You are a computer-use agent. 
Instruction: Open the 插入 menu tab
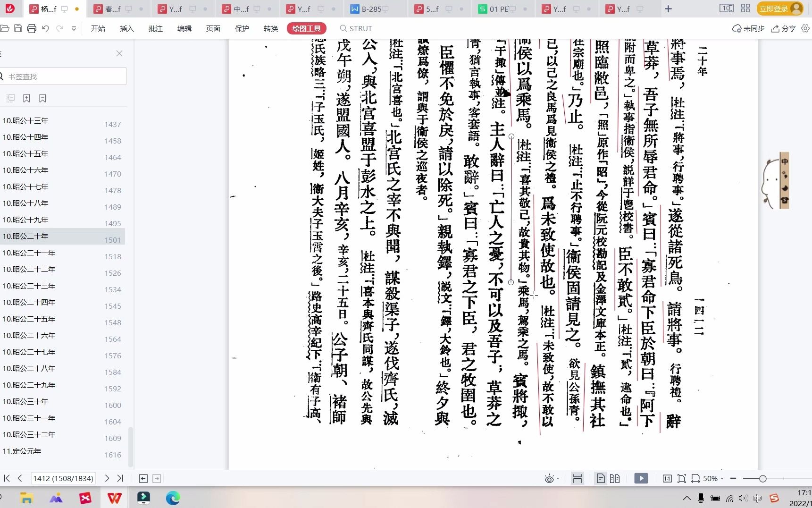pyautogui.click(x=127, y=28)
